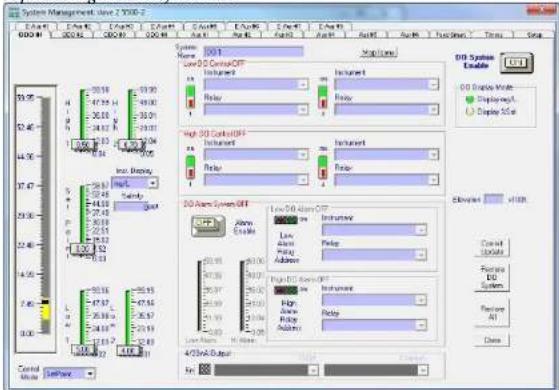Click the Restore DO System button
Viewport: 559px width, 390px height.
pyautogui.click(x=492, y=278)
